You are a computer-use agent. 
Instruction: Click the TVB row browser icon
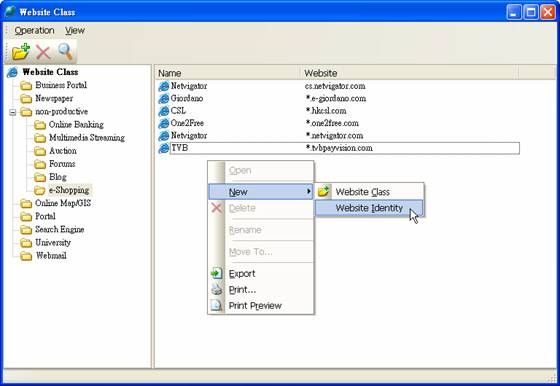(x=164, y=148)
